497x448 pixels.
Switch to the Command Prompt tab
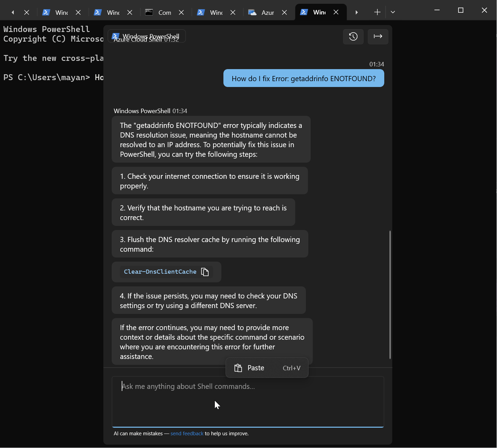[166, 12]
